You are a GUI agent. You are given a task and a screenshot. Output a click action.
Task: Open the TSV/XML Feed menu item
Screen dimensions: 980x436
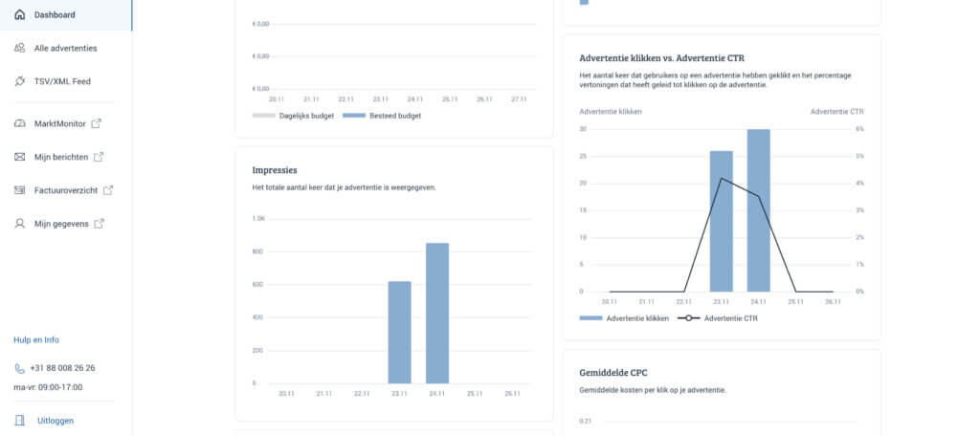[x=62, y=81]
